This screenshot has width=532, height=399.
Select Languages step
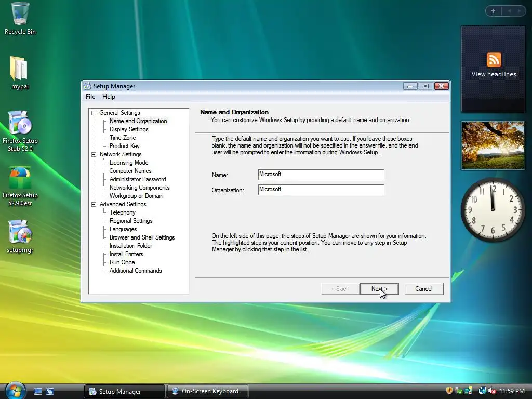point(123,229)
